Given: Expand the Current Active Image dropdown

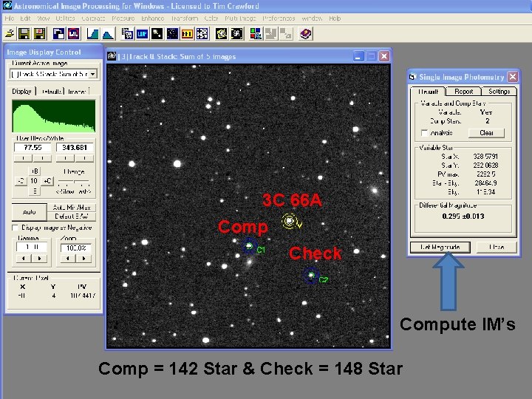Looking at the screenshot, I should 92,74.
